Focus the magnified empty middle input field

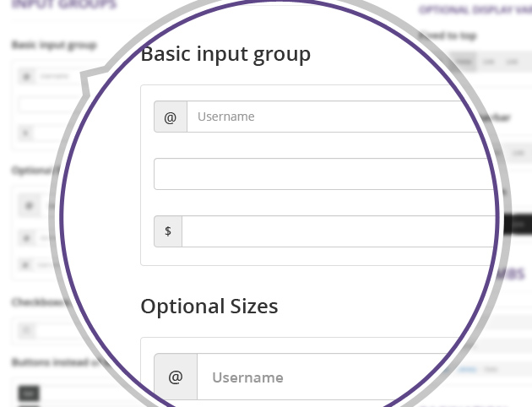click(324, 174)
